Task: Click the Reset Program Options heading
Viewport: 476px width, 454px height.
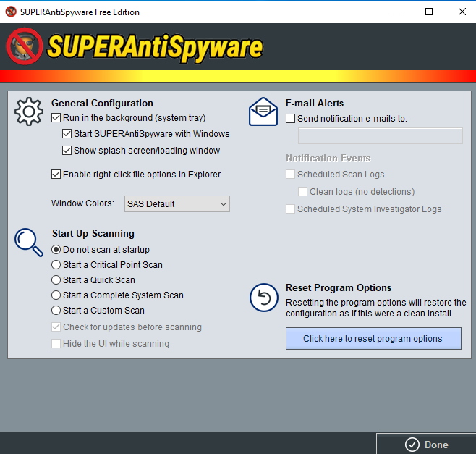Action: pos(339,287)
